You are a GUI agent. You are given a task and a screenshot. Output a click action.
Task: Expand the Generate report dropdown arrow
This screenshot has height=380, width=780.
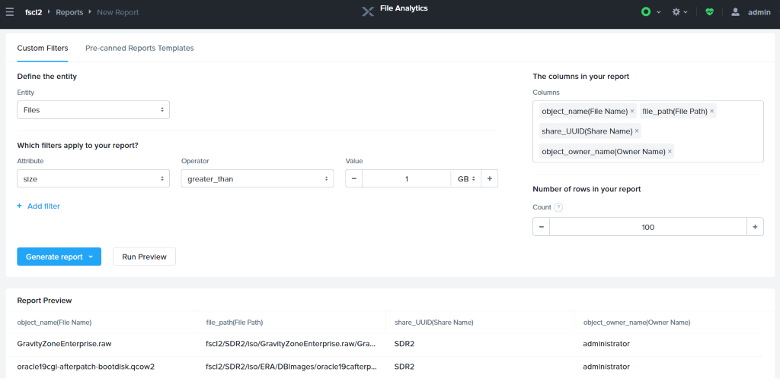[x=91, y=257]
